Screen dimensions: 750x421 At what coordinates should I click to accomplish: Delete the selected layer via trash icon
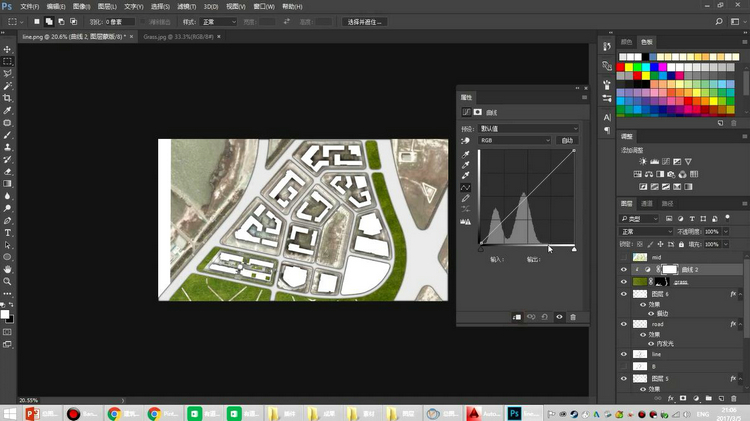(x=734, y=398)
